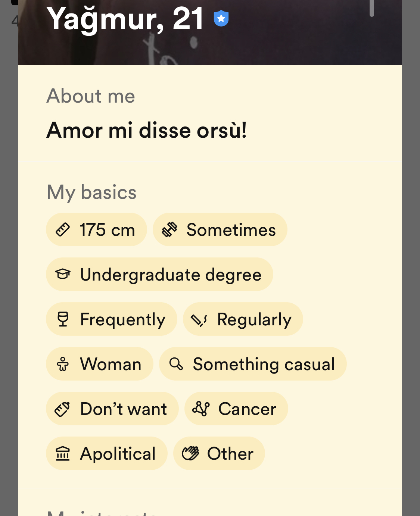Click the ruler icon beside 175 cm
Screen dimensions: 420x516
pos(63,229)
